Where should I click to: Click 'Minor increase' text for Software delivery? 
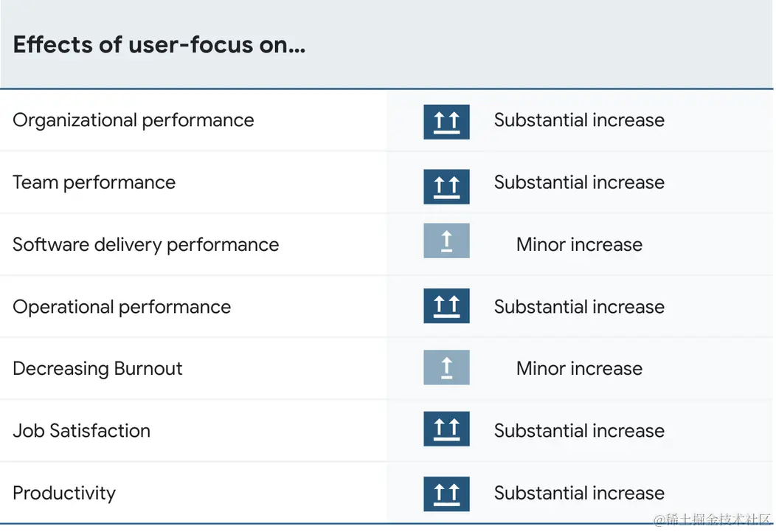pos(579,245)
